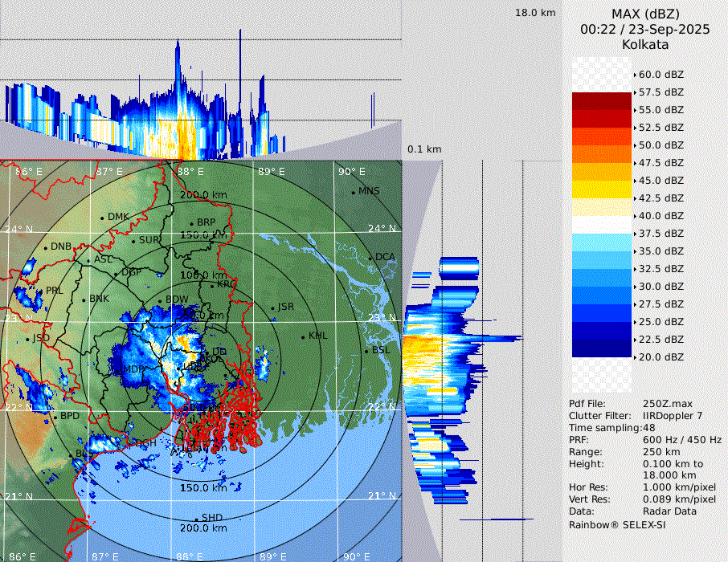Select the KHL station dot
Screen dimensions: 728x562
303,336
